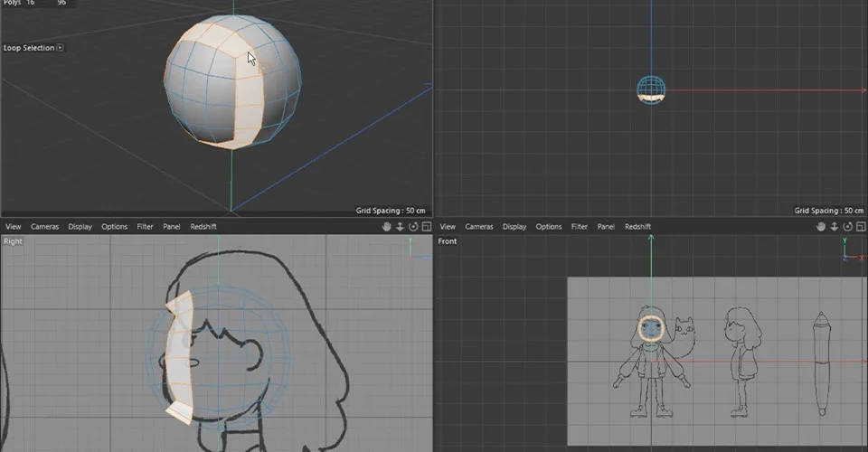Click the axis orientation gizmo in the Front viewport
Screen dimensions: 868x452
pyautogui.click(x=853, y=250)
